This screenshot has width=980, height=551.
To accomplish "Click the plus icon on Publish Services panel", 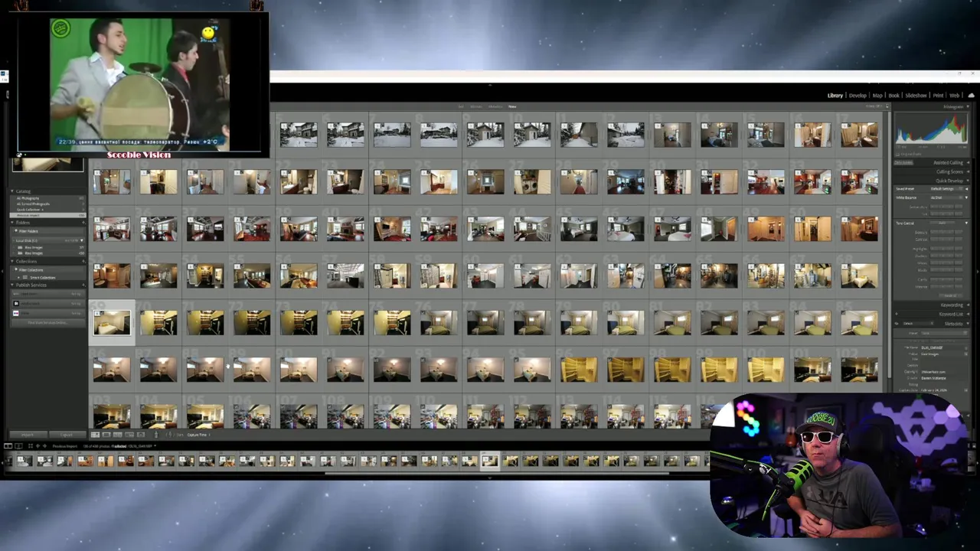I will (83, 285).
